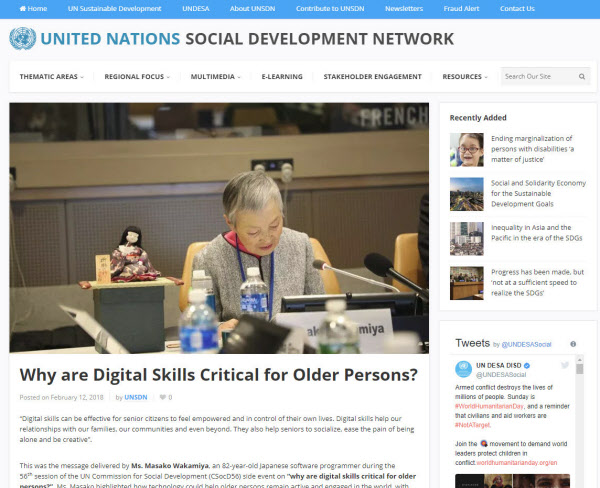
Task: Expand the Multimedia menu
Action: pos(216,77)
